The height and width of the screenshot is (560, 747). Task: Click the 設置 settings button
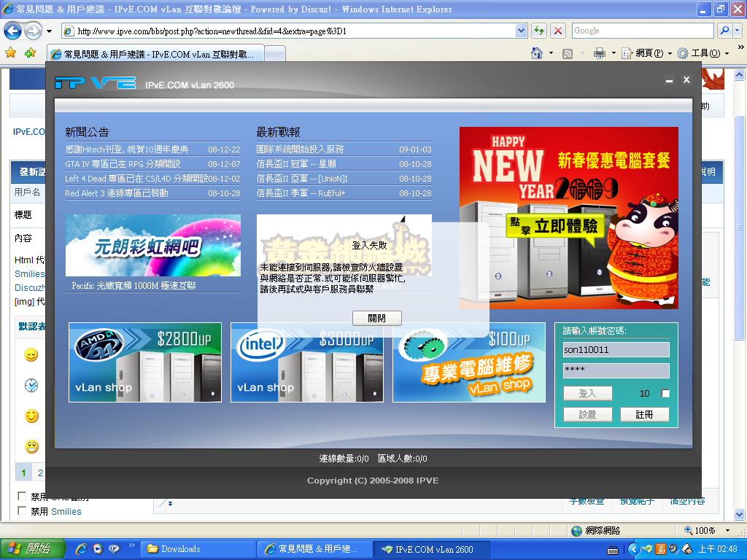587,415
